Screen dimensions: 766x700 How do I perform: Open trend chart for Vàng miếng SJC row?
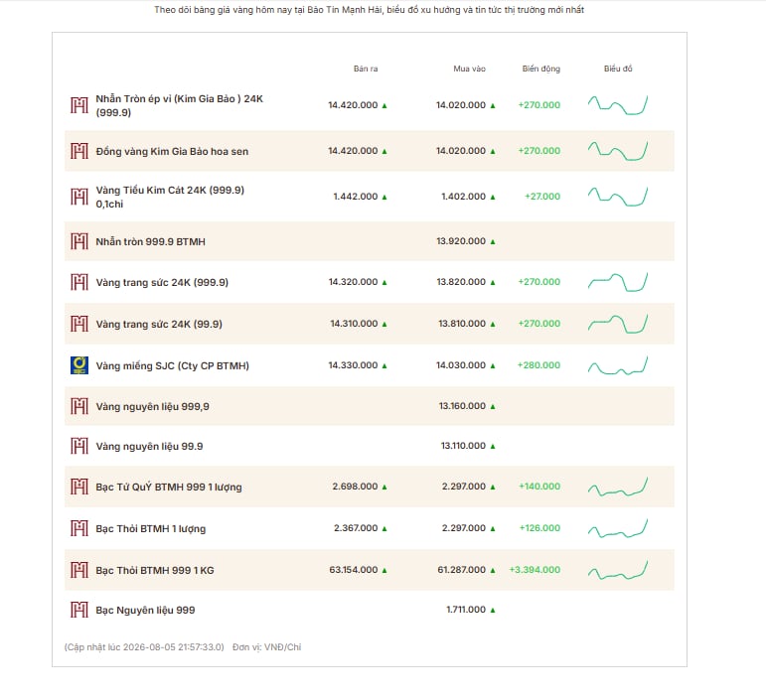click(x=618, y=365)
